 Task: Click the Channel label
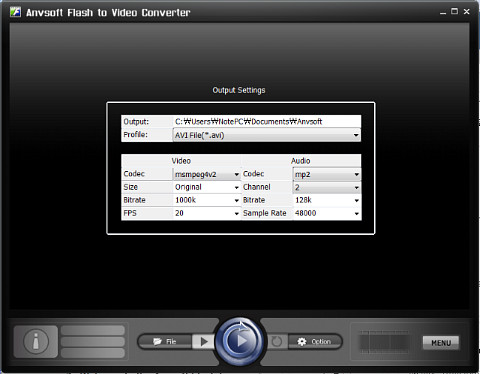pyautogui.click(x=257, y=187)
